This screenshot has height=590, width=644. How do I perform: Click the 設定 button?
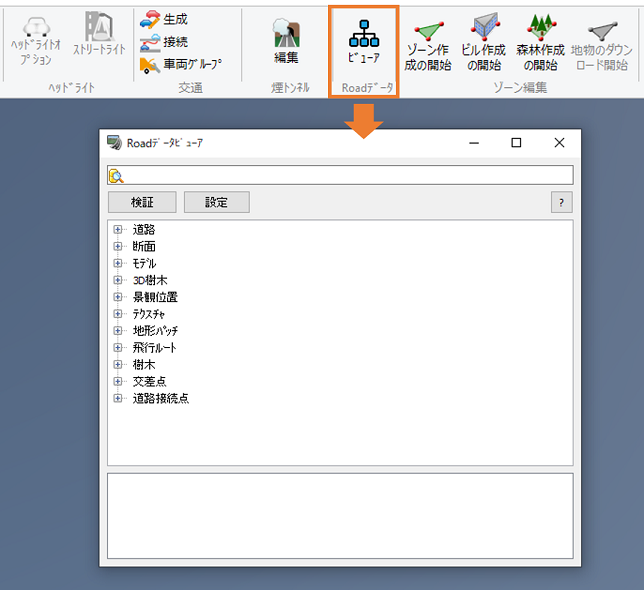click(x=216, y=202)
